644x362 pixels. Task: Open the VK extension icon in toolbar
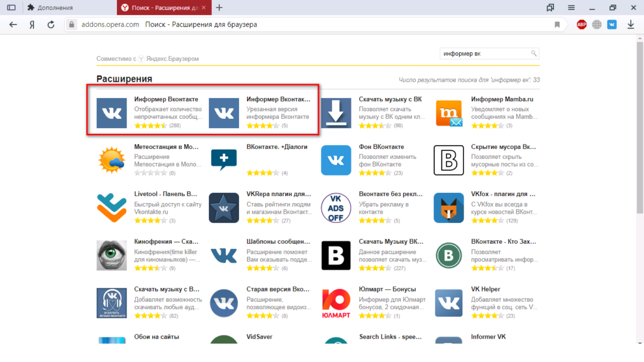[612, 25]
